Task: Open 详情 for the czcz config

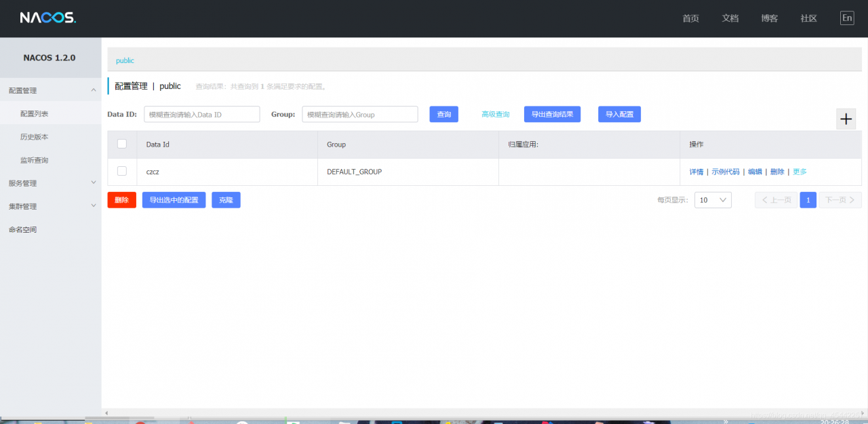Action: click(696, 172)
